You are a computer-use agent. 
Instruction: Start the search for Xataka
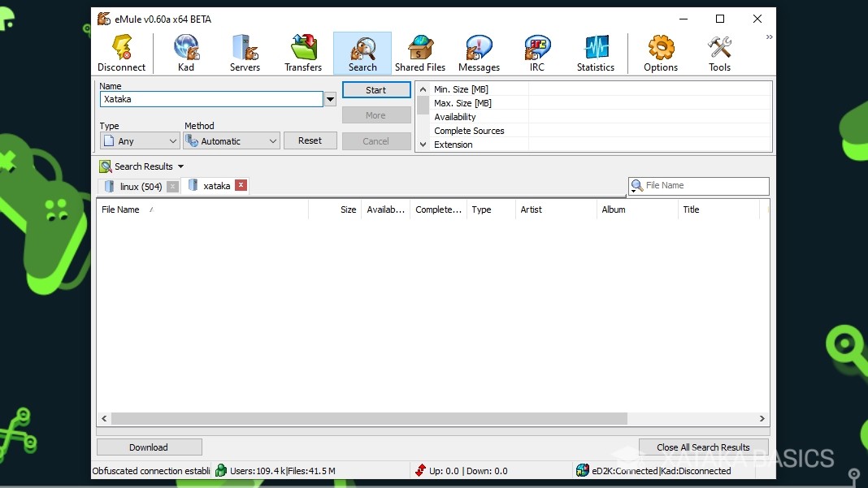[375, 90]
